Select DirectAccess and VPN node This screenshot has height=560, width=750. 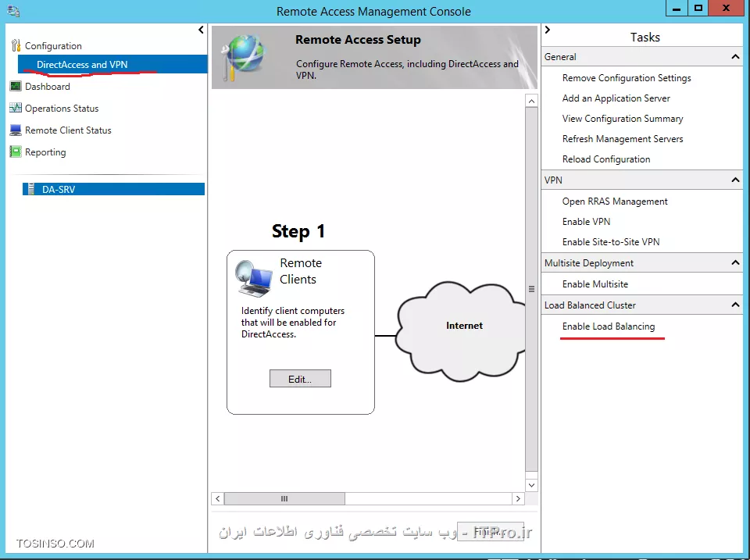point(112,64)
